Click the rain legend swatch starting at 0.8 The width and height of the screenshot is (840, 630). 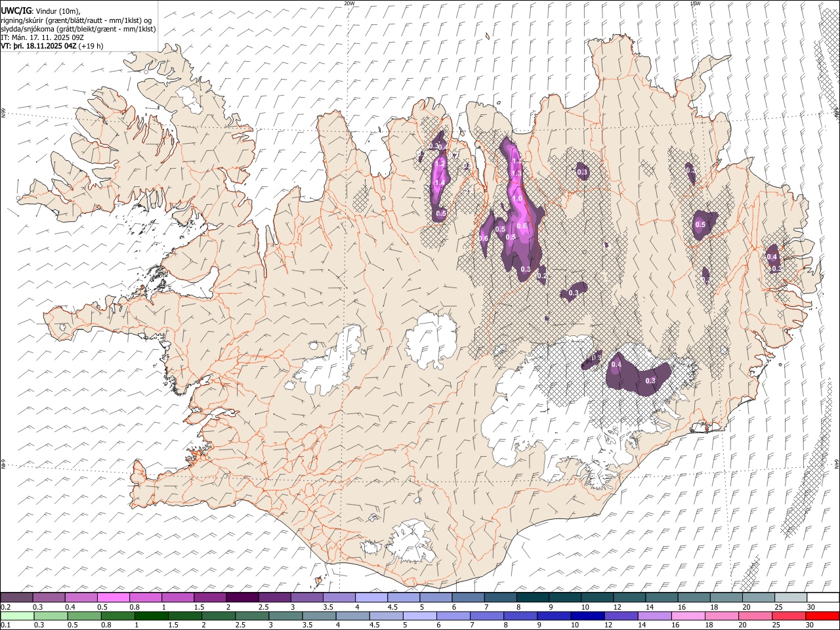[117, 616]
